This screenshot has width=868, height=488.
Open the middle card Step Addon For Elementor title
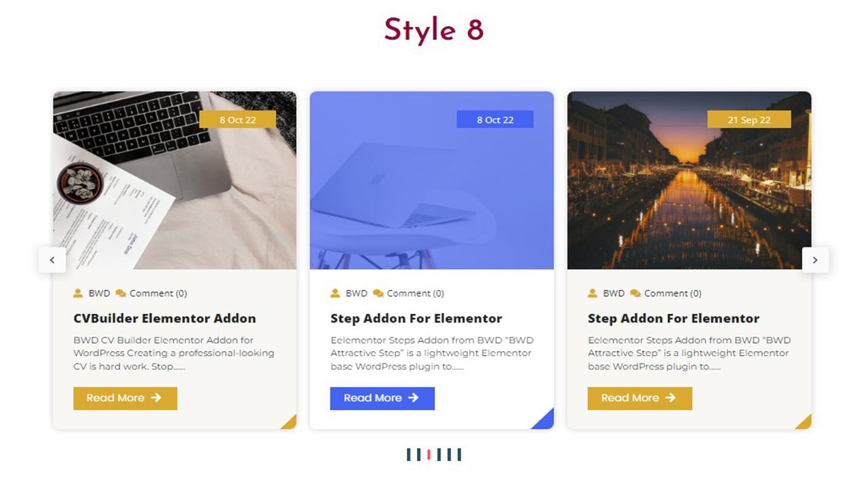(x=416, y=319)
